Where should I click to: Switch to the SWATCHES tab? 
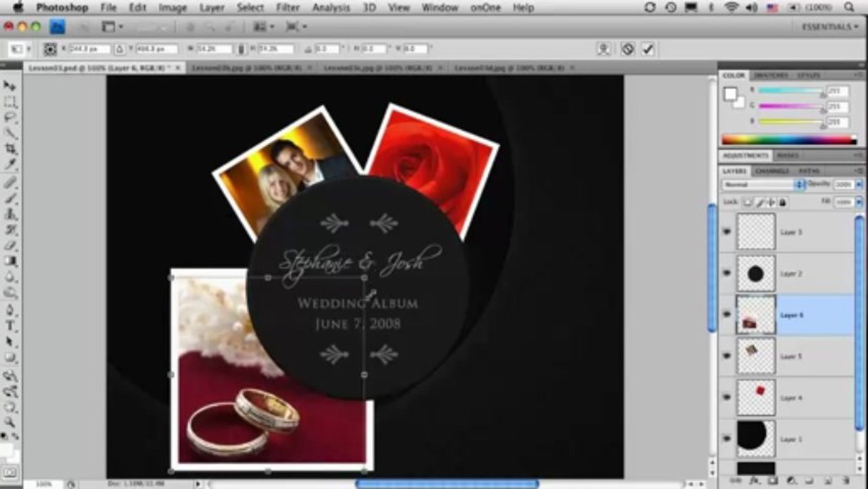click(770, 75)
